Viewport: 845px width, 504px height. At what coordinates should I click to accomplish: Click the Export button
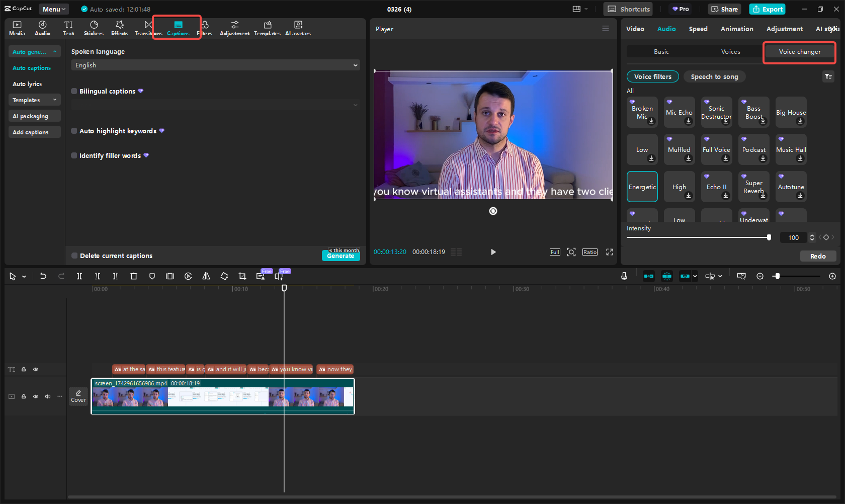[x=767, y=9]
